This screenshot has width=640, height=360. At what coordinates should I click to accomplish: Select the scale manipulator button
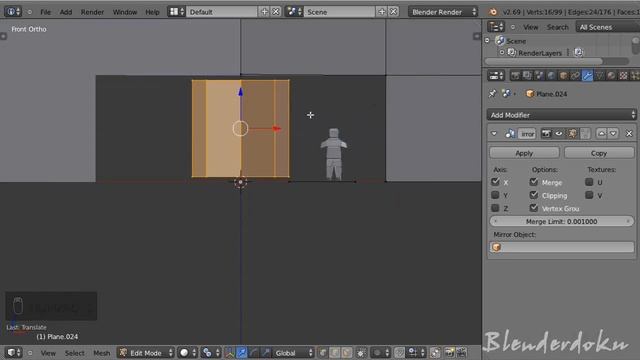click(x=266, y=352)
